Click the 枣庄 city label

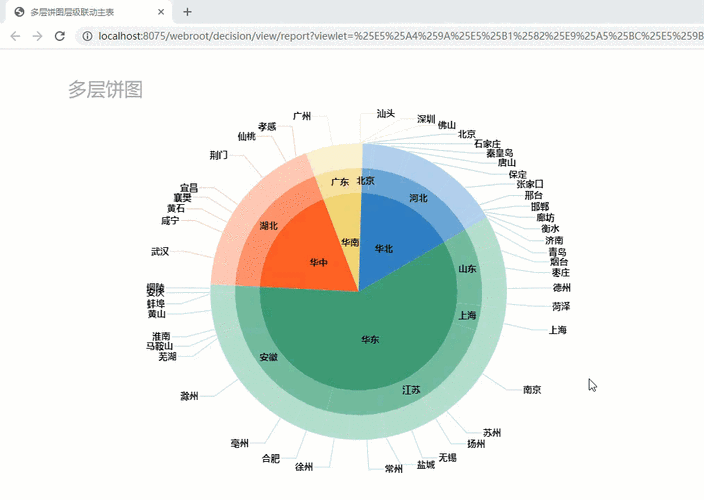tap(561, 273)
